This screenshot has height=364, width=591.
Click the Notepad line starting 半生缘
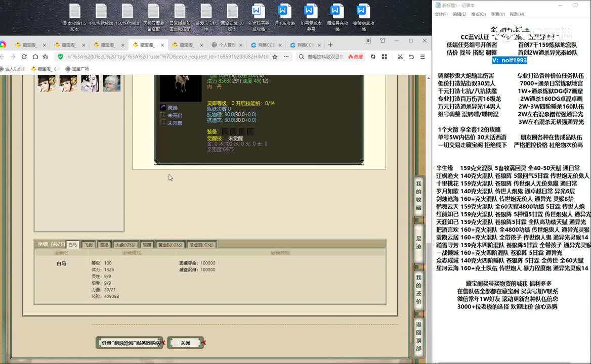point(509,168)
